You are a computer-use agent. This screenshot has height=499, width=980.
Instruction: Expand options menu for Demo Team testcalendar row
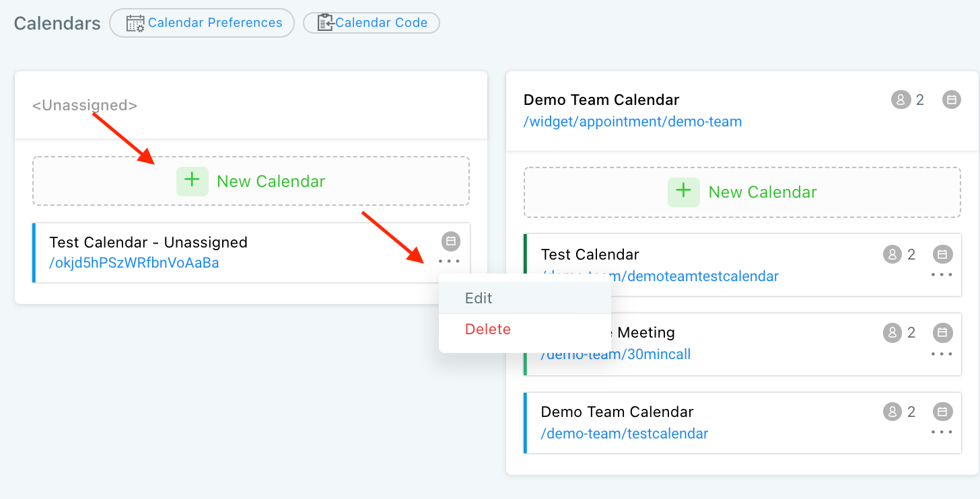click(x=942, y=432)
